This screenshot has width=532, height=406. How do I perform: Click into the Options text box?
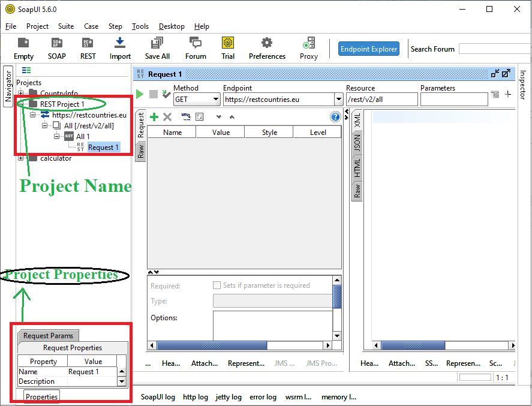click(272, 326)
